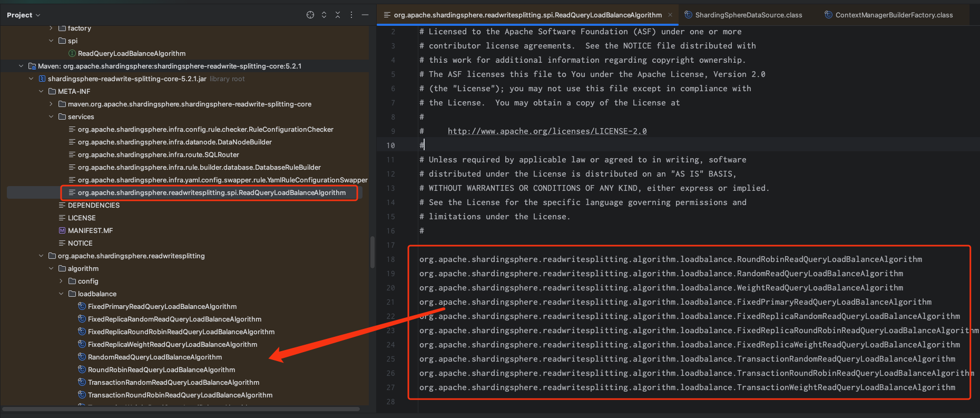The height and width of the screenshot is (418, 980).
Task: Expand the config folder
Action: [61, 281]
